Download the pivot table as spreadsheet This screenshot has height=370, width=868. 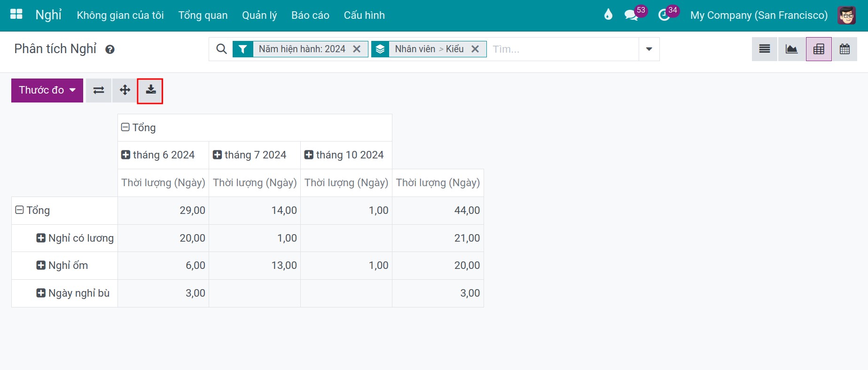150,90
